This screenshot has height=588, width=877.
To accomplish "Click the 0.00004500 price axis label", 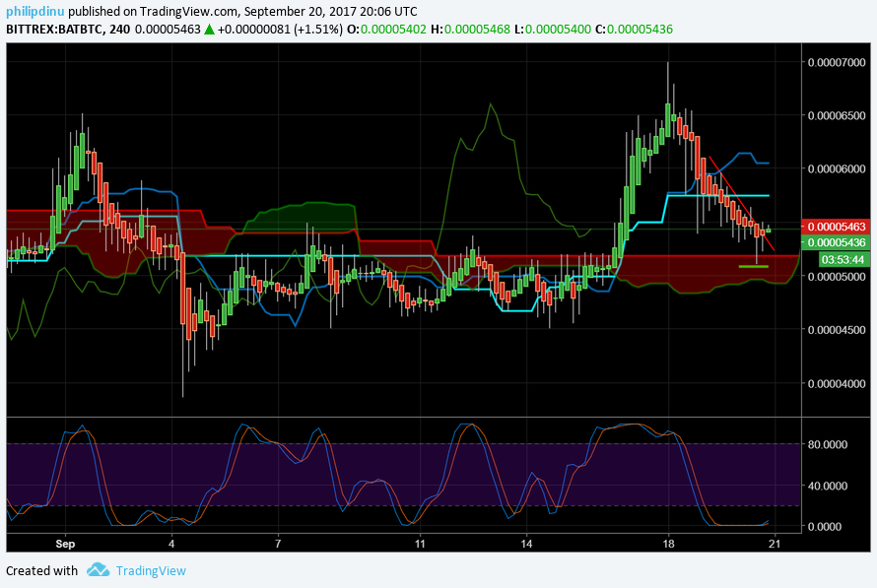I will point(837,330).
